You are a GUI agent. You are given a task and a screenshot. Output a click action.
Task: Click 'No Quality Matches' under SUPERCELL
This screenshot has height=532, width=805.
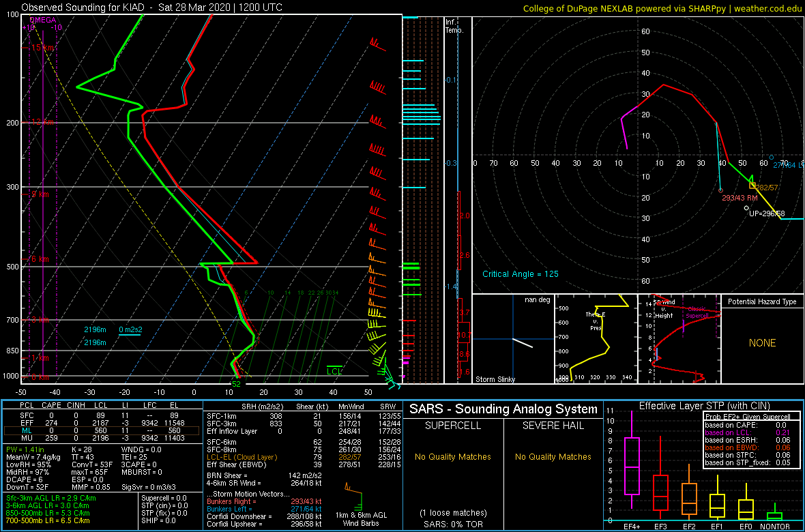(452, 457)
